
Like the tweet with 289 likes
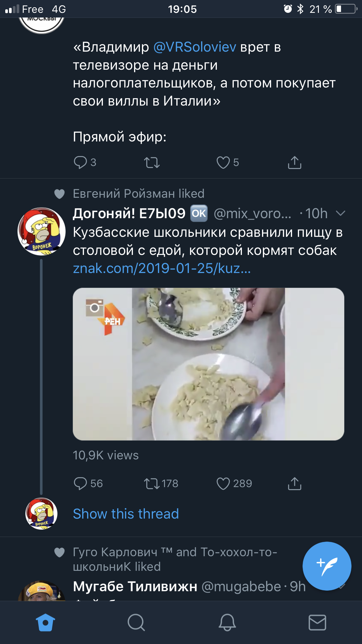(x=223, y=483)
